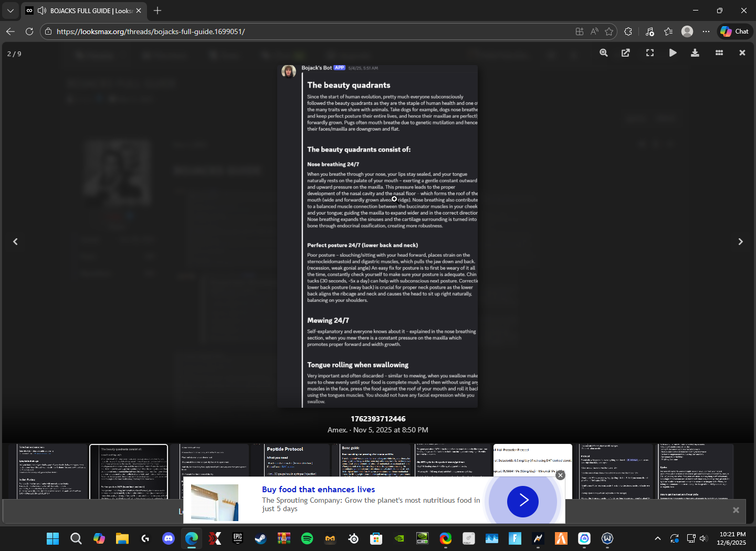Open Spotify from the taskbar

(307, 538)
